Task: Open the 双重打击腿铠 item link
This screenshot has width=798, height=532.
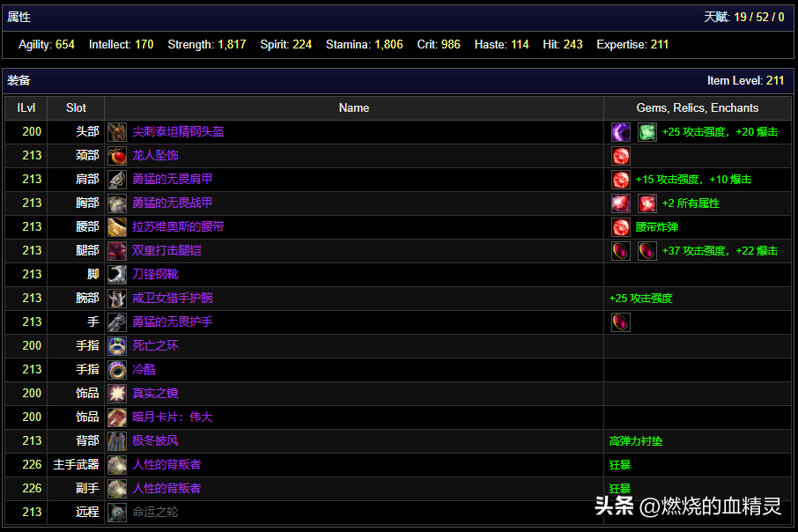Action: coord(166,250)
